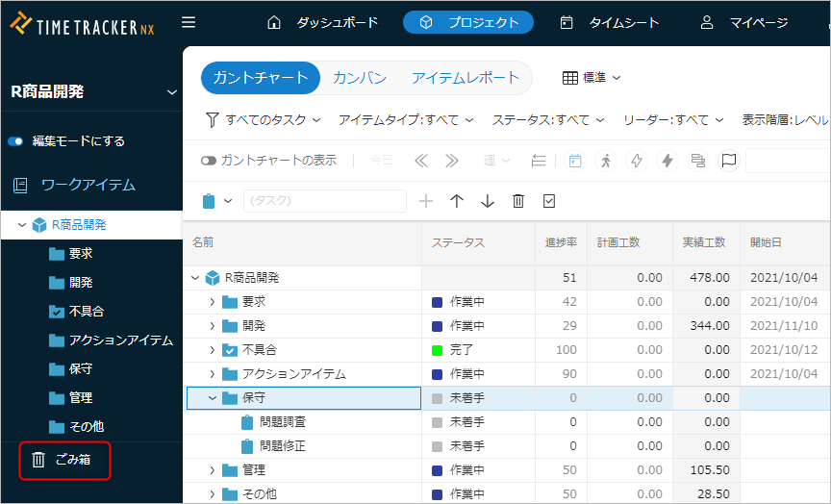831x504 pixels.
Task: Click the flag icon in Gantt toolbar
Action: point(728,161)
